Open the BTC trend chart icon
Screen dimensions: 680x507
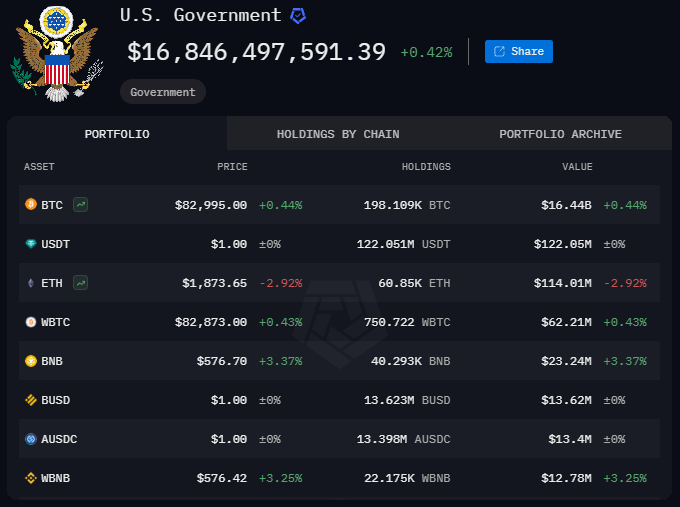(x=81, y=204)
